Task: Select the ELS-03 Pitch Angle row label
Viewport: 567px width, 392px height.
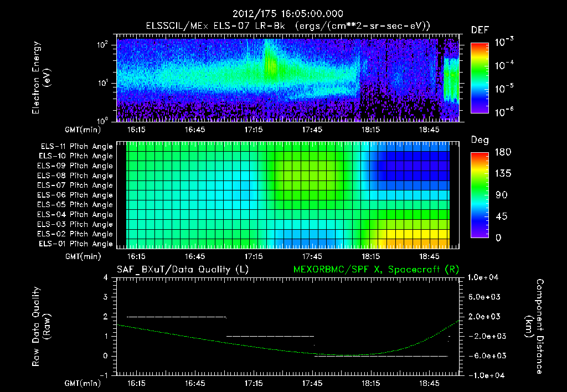Action: [x=75, y=225]
